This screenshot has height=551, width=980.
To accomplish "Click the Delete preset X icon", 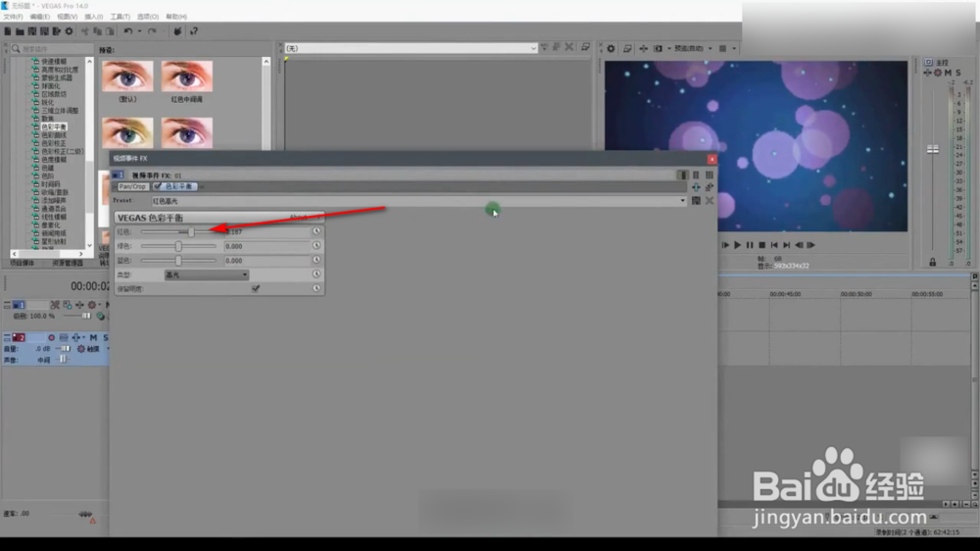I will pos(710,201).
